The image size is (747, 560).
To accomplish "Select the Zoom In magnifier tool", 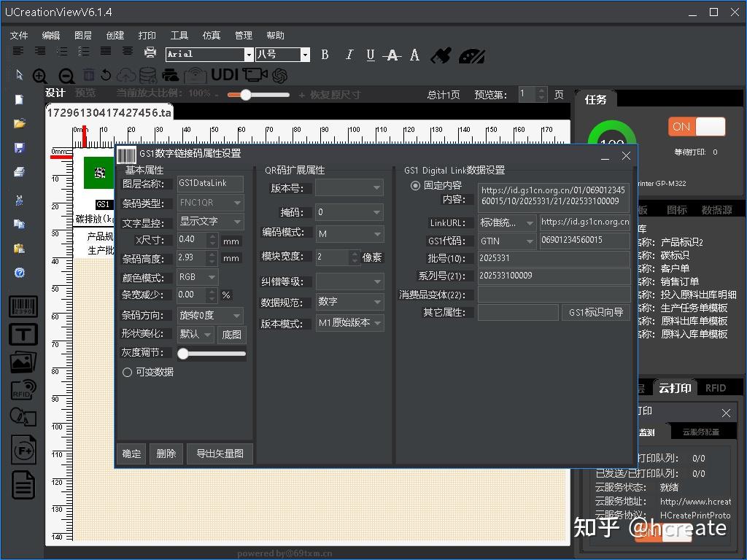I will (x=40, y=75).
